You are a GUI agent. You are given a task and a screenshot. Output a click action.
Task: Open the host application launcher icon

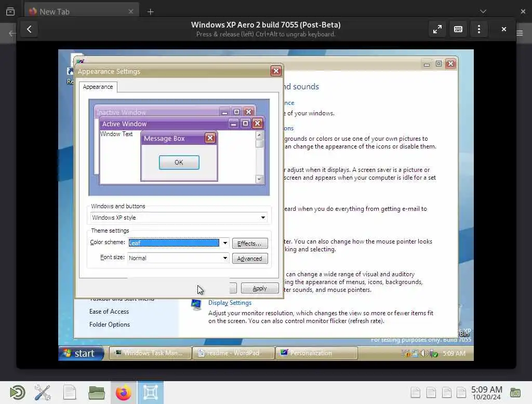(x=18, y=393)
